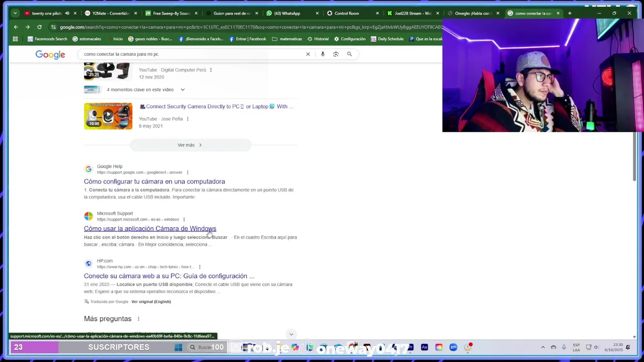Open Historial bookmark
644x362 pixels.
(317, 39)
